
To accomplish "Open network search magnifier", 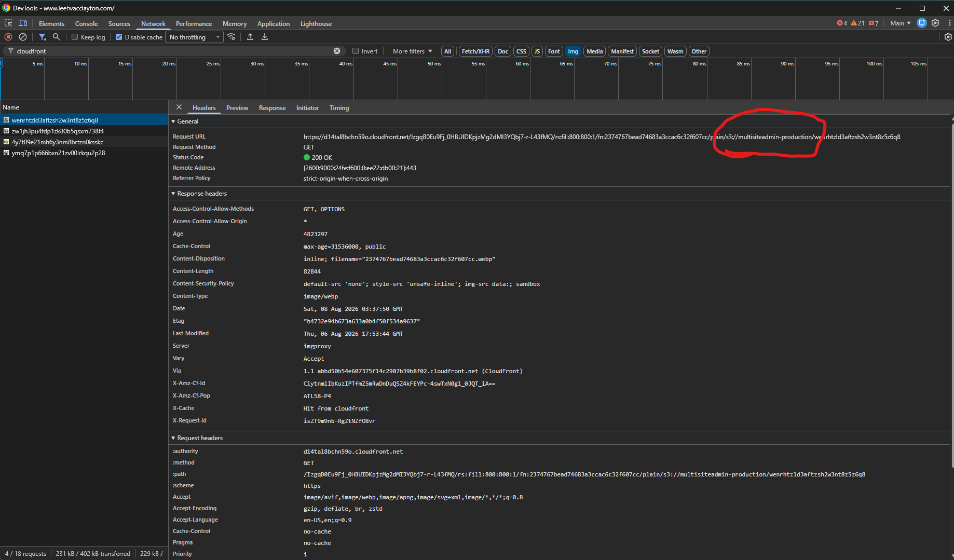I will click(x=57, y=37).
